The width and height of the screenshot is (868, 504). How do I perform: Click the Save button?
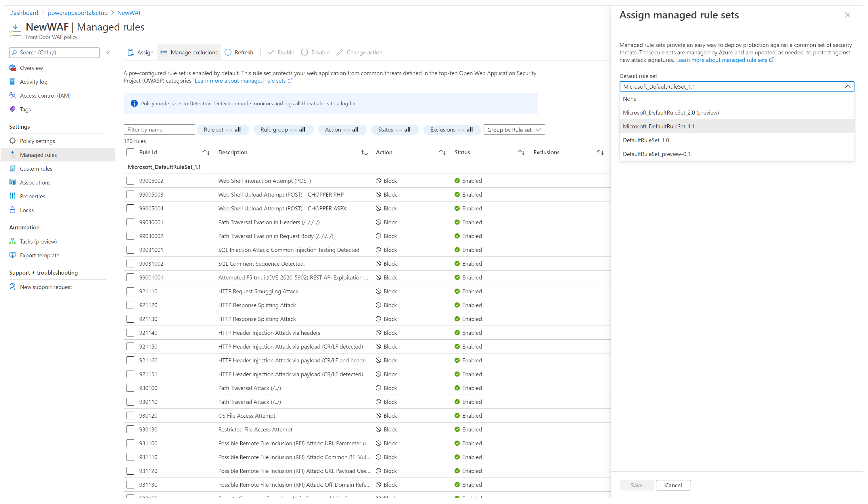[637, 485]
